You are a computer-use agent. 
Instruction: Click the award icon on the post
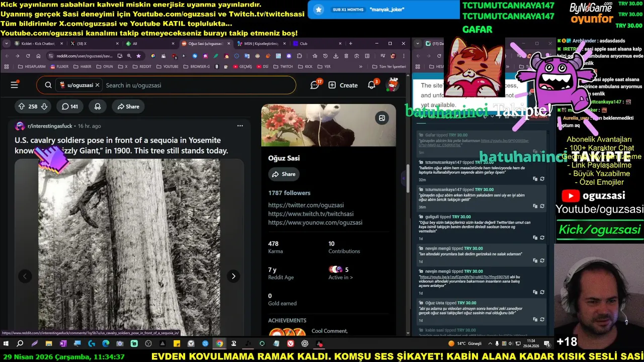point(98,106)
